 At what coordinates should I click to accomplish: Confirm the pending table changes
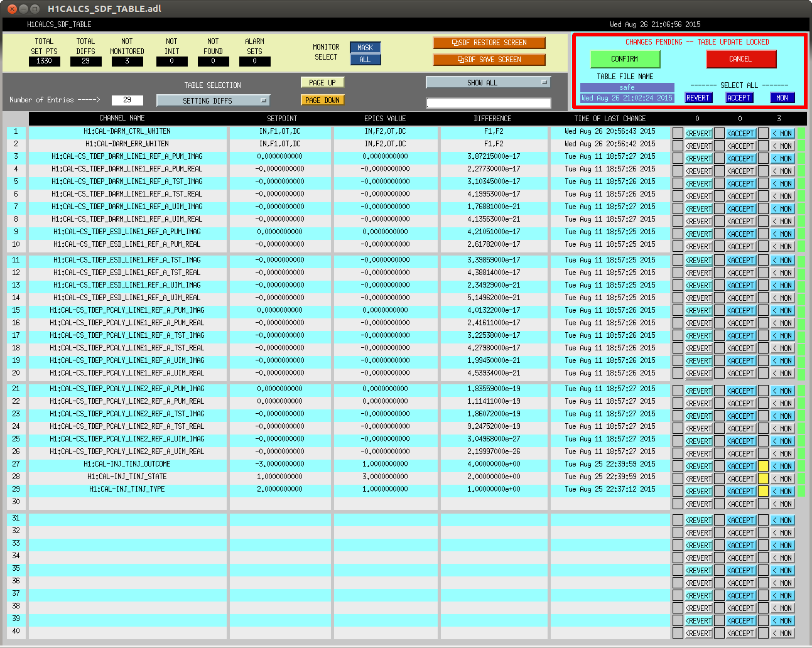coord(625,59)
